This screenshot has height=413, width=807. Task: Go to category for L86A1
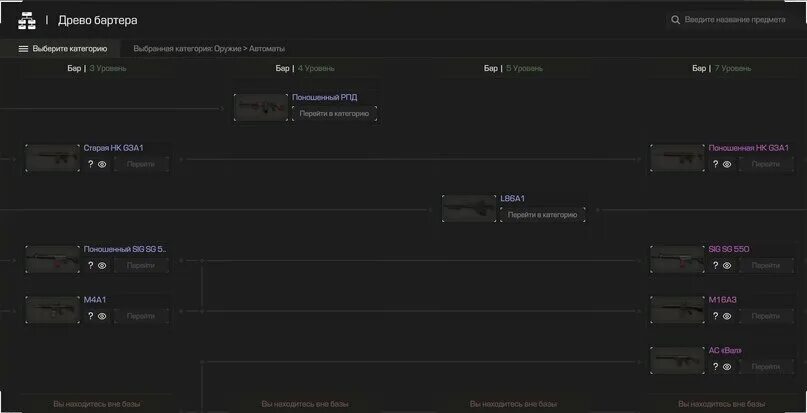pos(542,215)
